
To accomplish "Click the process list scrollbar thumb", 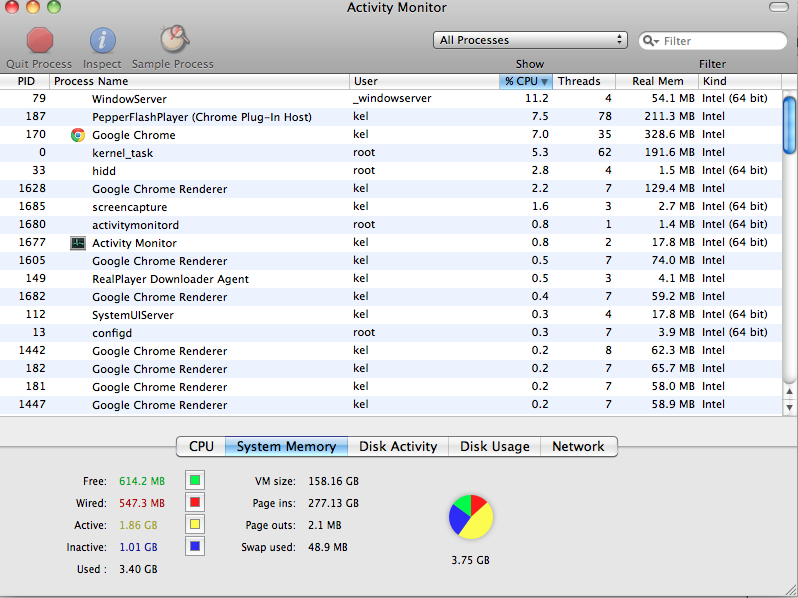I will [789, 125].
